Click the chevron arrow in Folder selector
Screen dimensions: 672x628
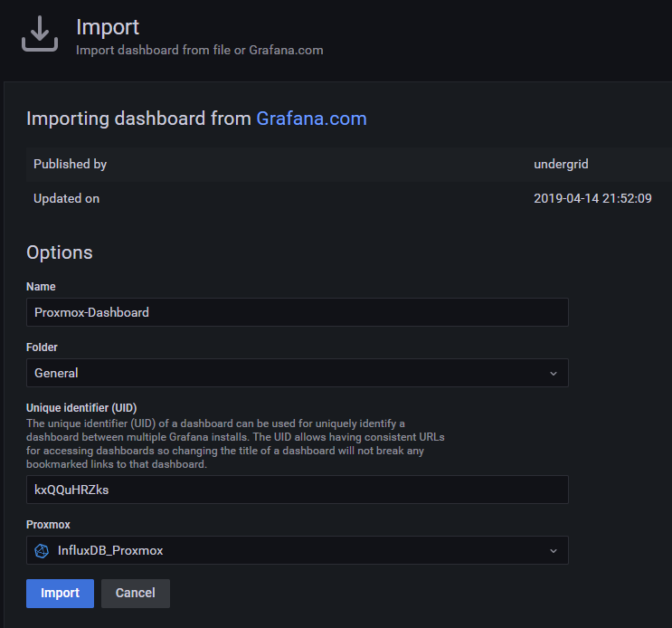(554, 373)
